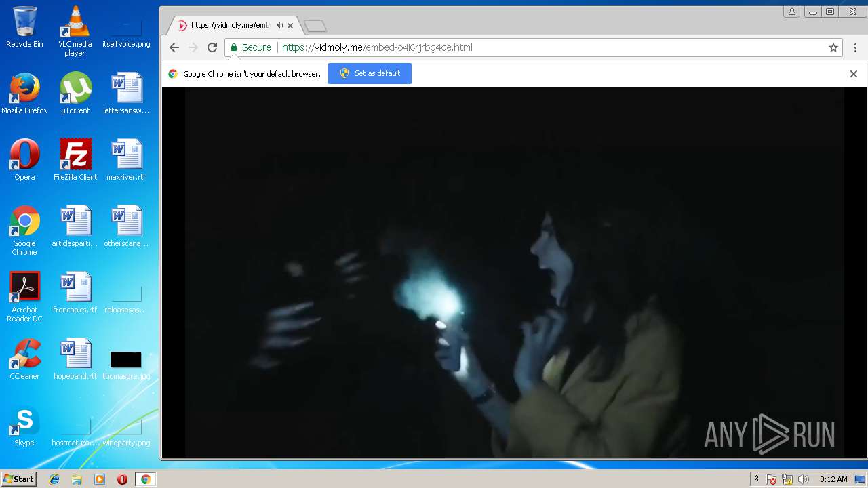The width and height of the screenshot is (868, 488).
Task: Bookmark this page with the star icon
Action: [x=833, y=47]
